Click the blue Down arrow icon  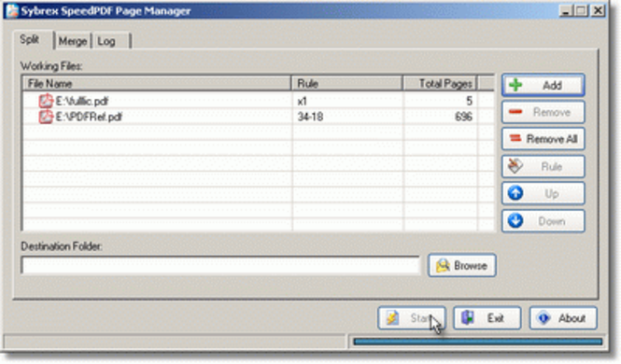point(515,220)
